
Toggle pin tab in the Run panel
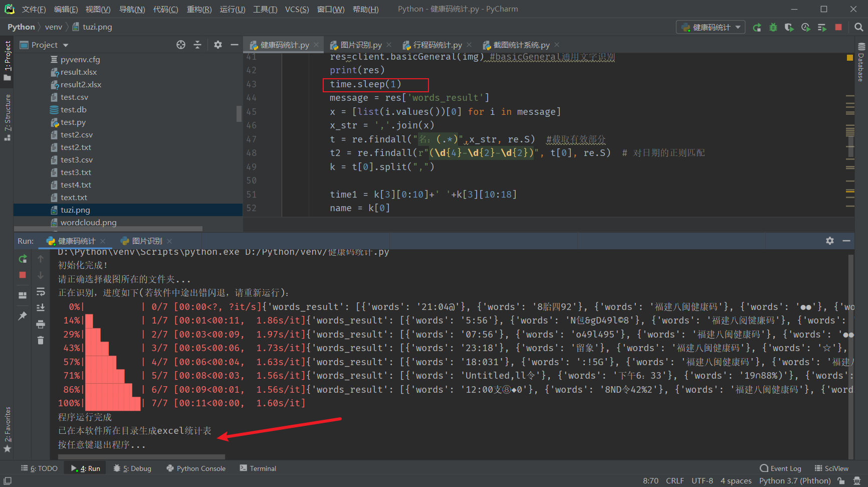click(23, 315)
